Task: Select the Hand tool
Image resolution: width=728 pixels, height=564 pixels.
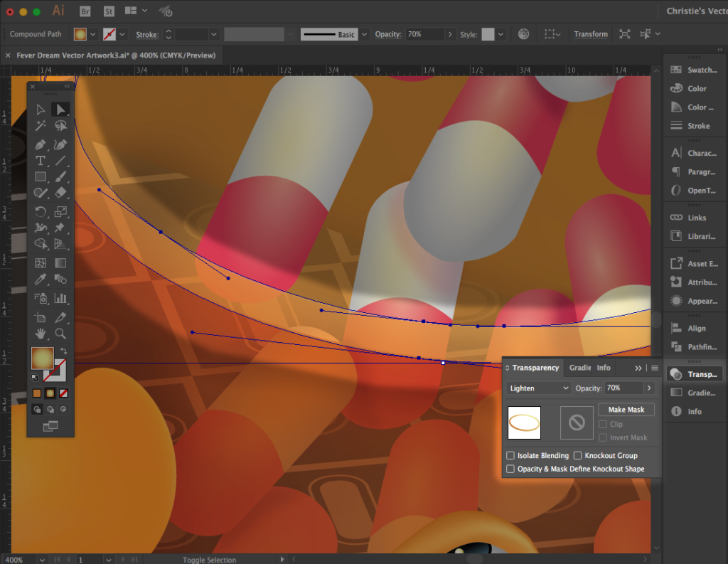Action: (41, 333)
